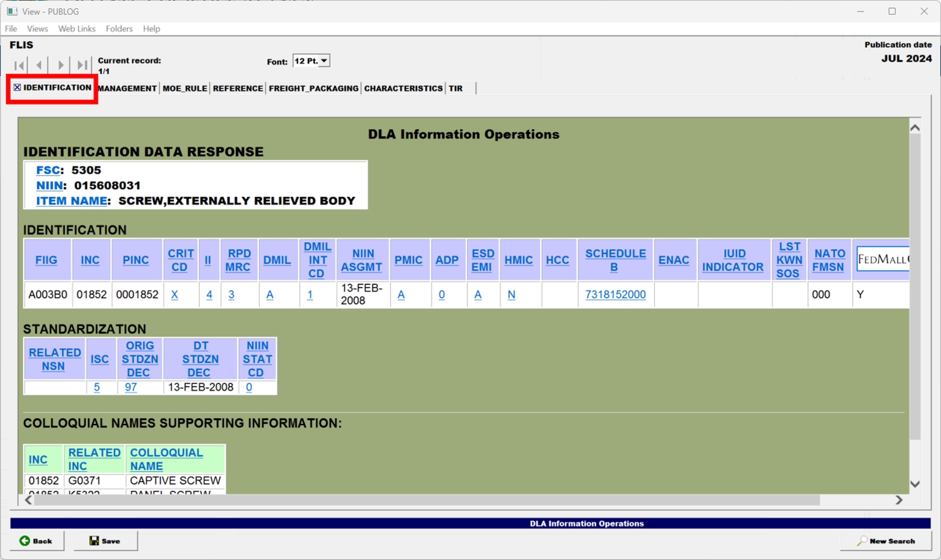This screenshot has height=560, width=941.
Task: Toggle the IDENTIFICATION tab checkbox
Action: click(18, 88)
